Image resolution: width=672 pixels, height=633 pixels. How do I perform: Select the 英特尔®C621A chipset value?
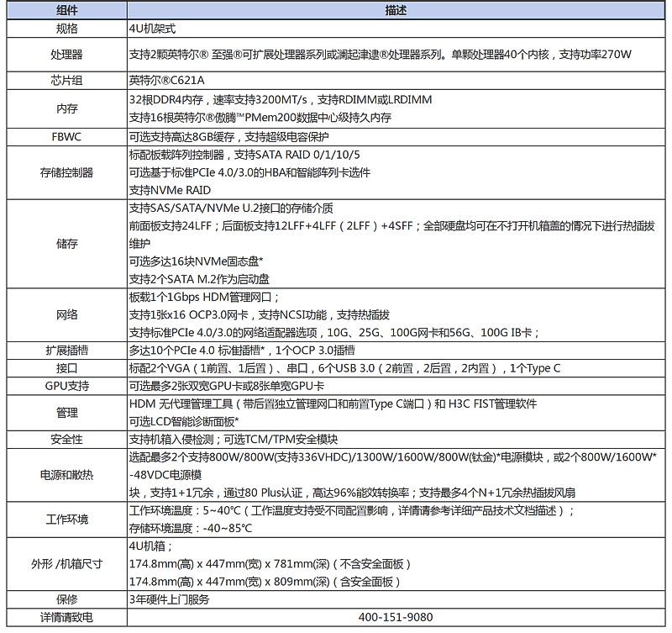pos(166,80)
